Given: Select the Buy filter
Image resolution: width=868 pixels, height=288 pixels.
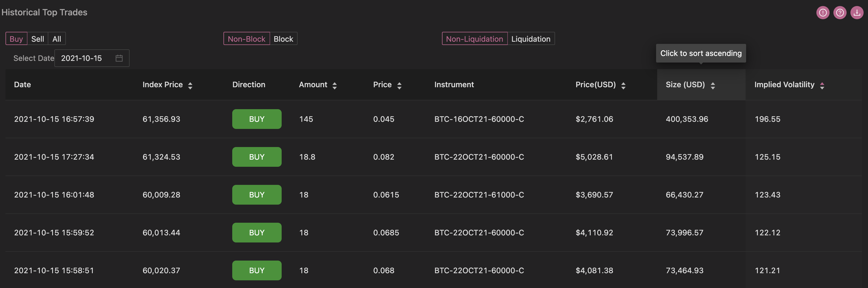Looking at the screenshot, I should (x=16, y=39).
